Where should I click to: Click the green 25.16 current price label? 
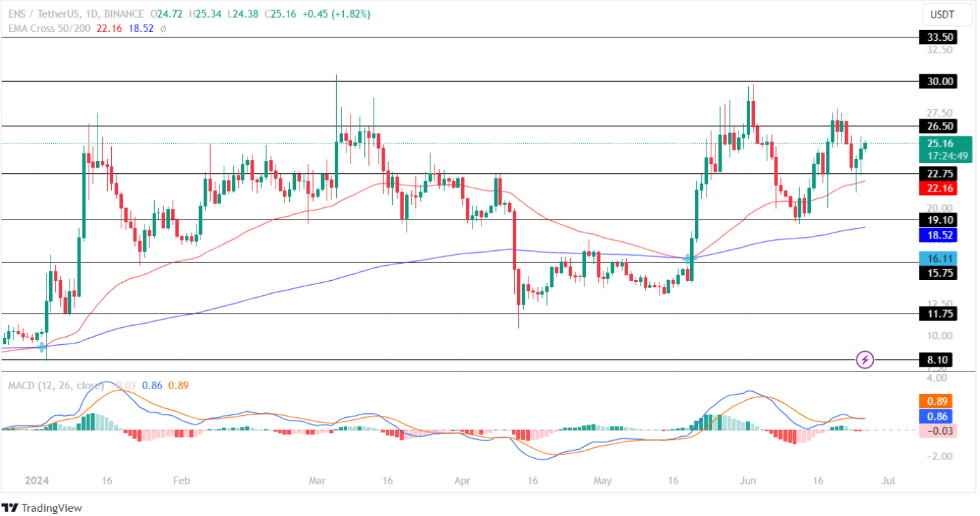tap(940, 143)
